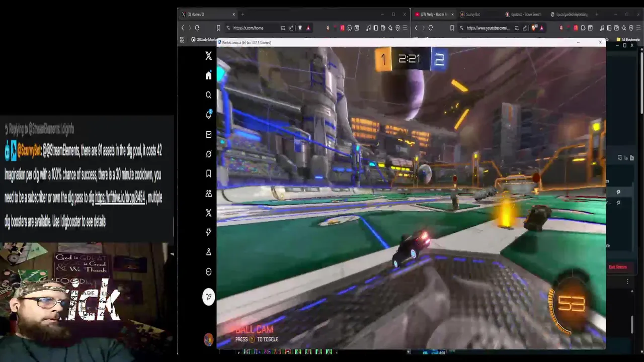The width and height of the screenshot is (644, 362).
Task: Open Bookmarks in X sidebar
Action: 208,173
